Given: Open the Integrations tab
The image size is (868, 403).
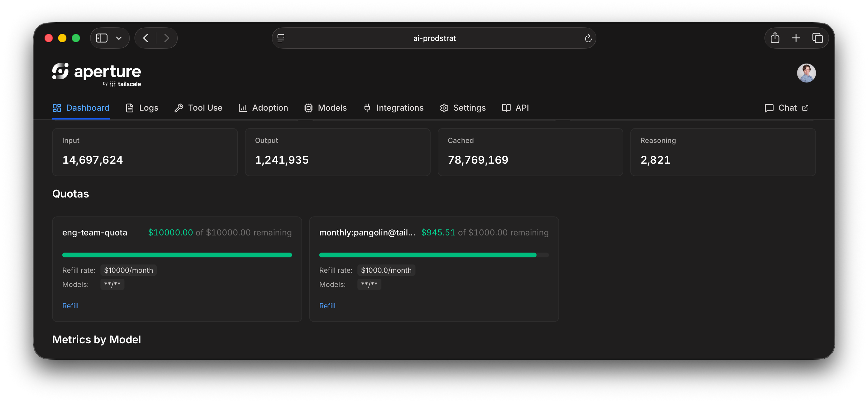Looking at the screenshot, I should pyautogui.click(x=393, y=107).
